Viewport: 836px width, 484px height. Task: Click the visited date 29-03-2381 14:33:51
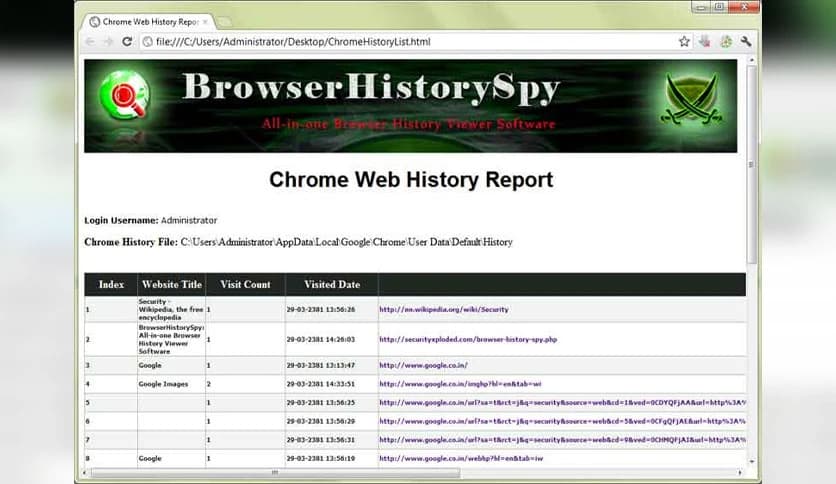click(320, 384)
